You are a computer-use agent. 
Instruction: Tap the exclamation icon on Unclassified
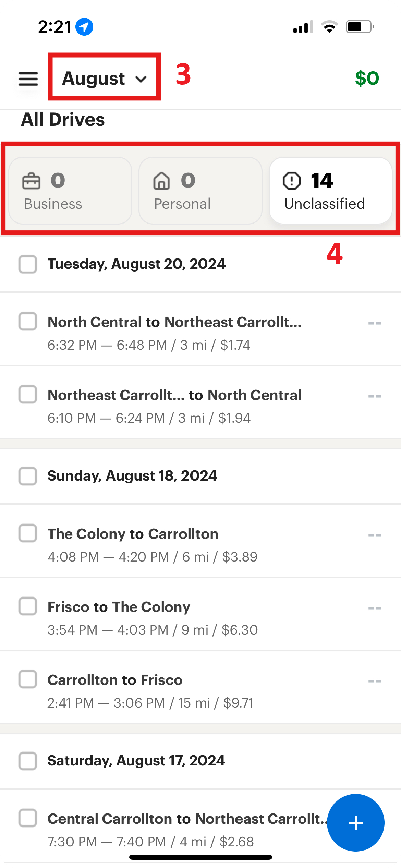pos(292,181)
